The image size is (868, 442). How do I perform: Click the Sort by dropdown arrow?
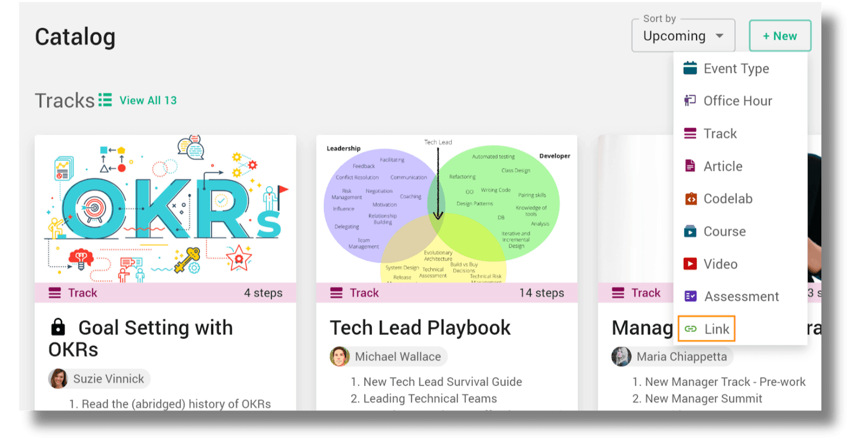[x=720, y=36]
